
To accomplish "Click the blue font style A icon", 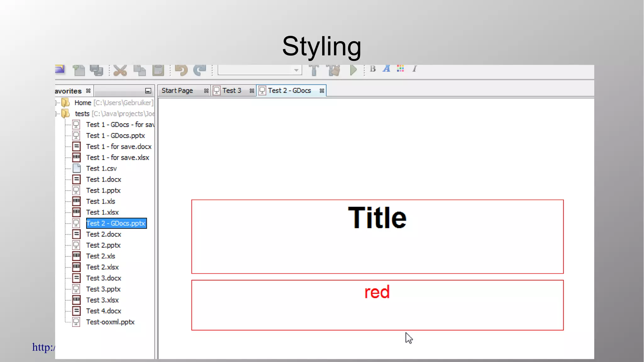I will 386,69.
